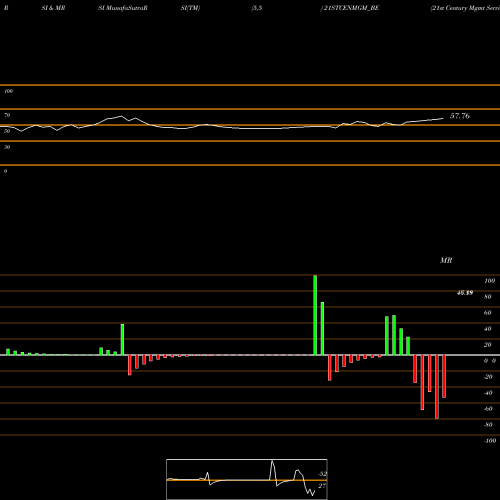Screen dimensions: 500x500
Task: Open the mini overview chart thumbnail
Action: (247, 479)
